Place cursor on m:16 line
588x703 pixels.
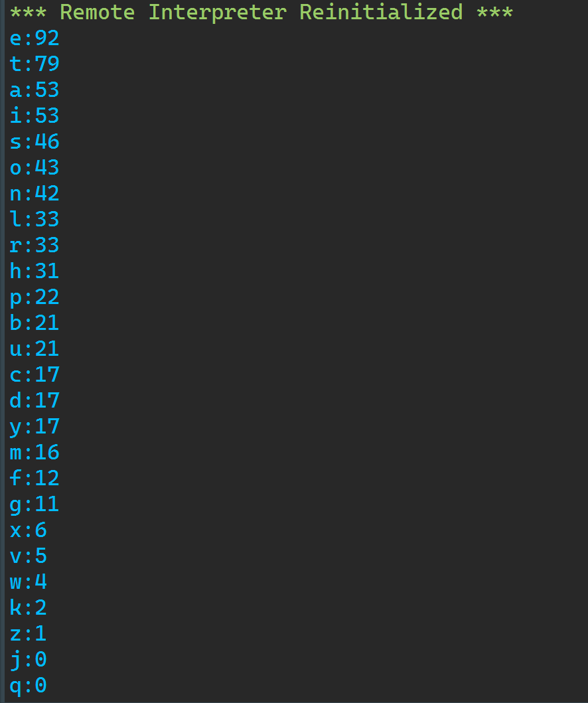click(35, 452)
